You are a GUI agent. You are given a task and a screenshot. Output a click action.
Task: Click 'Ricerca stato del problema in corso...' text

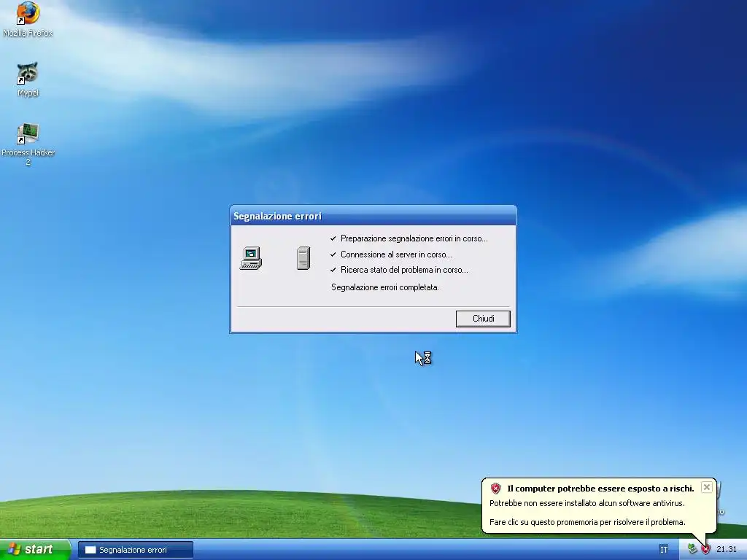tap(404, 270)
